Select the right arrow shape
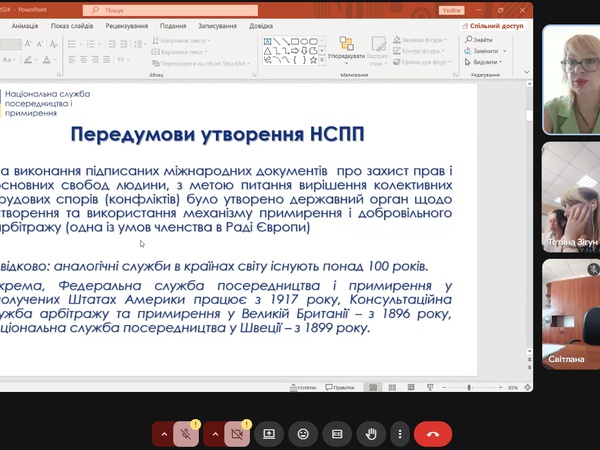Viewport: 600px width, 450px height. tap(295, 50)
